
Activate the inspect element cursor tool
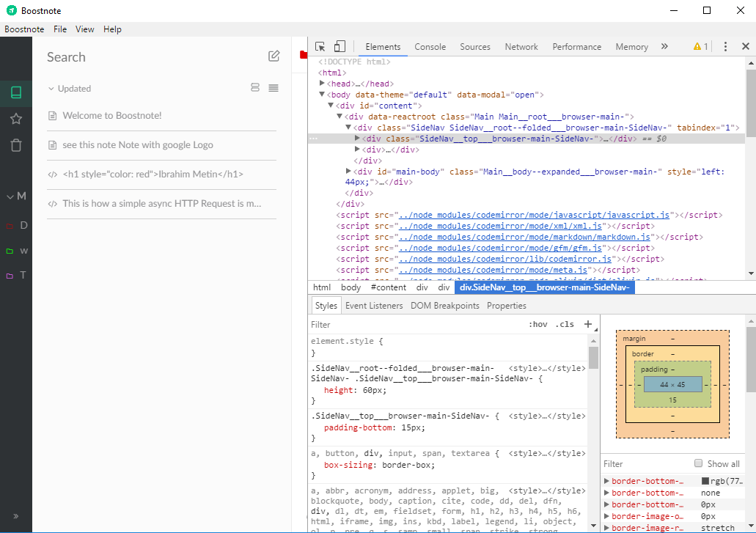pos(320,45)
